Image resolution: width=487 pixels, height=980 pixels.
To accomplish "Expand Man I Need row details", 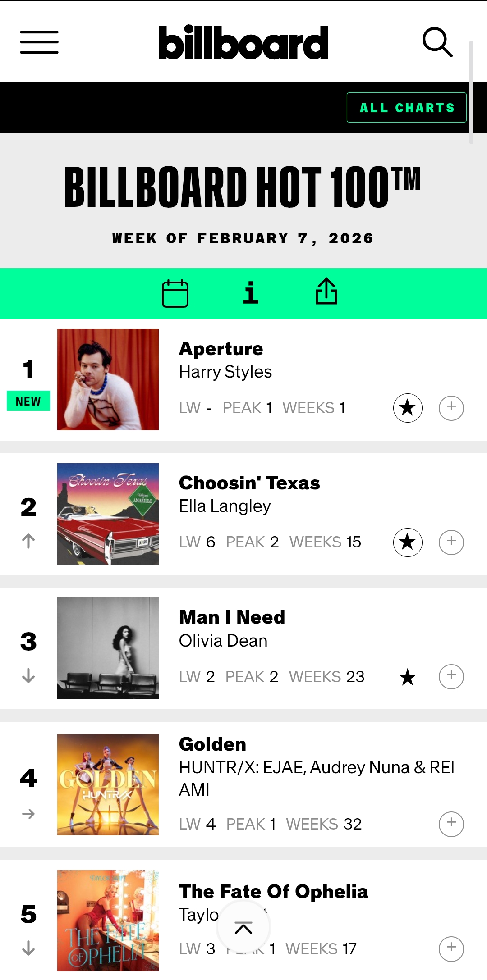I will tap(451, 676).
